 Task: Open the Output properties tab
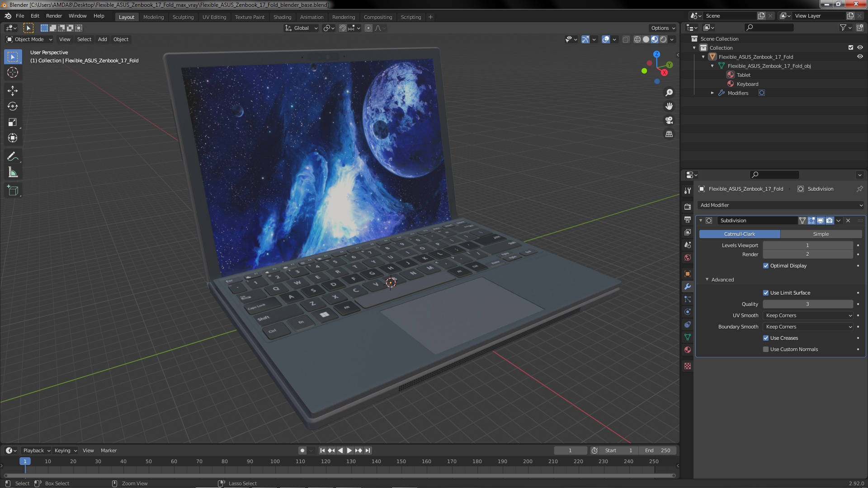[688, 219]
